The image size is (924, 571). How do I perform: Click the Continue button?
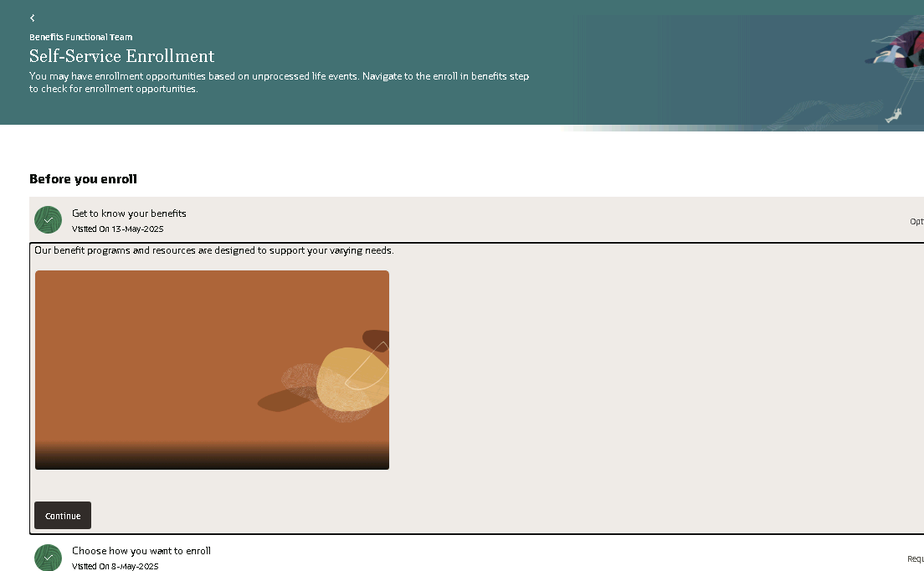62,515
